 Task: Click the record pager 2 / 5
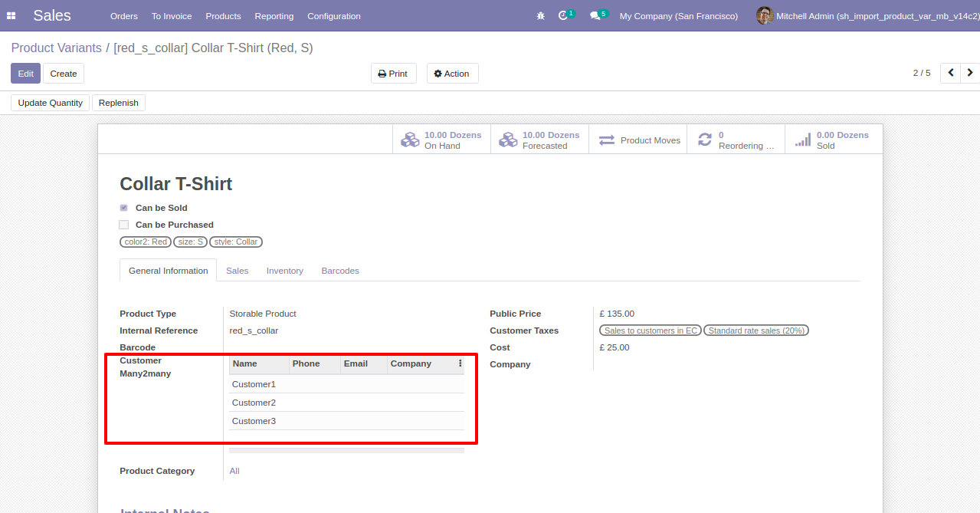click(922, 73)
